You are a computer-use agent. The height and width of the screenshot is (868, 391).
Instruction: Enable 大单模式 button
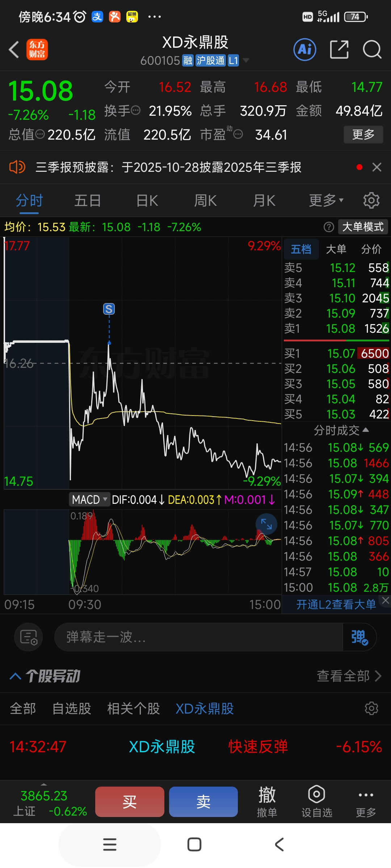pyautogui.click(x=363, y=227)
